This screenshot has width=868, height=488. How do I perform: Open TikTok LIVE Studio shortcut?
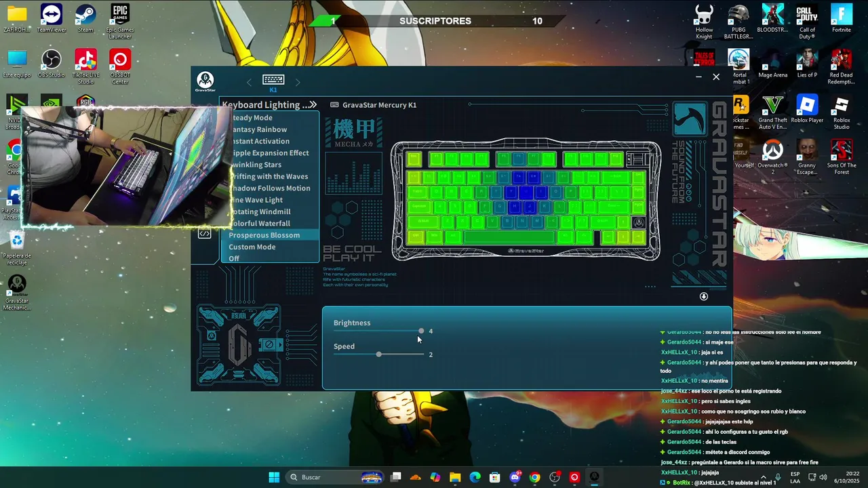(85, 66)
